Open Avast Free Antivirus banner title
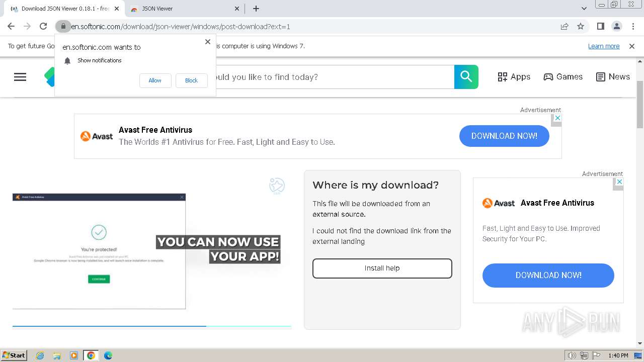 click(155, 130)
